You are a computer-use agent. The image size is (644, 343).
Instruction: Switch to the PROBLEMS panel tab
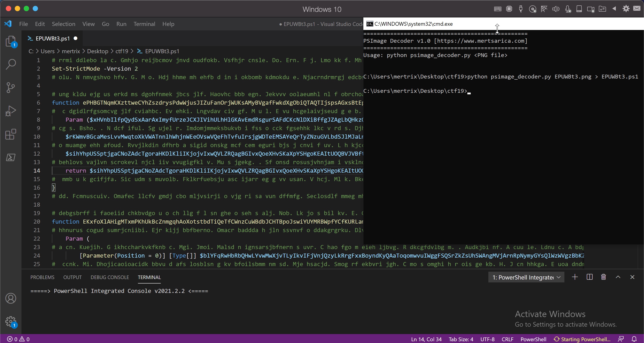coord(42,277)
